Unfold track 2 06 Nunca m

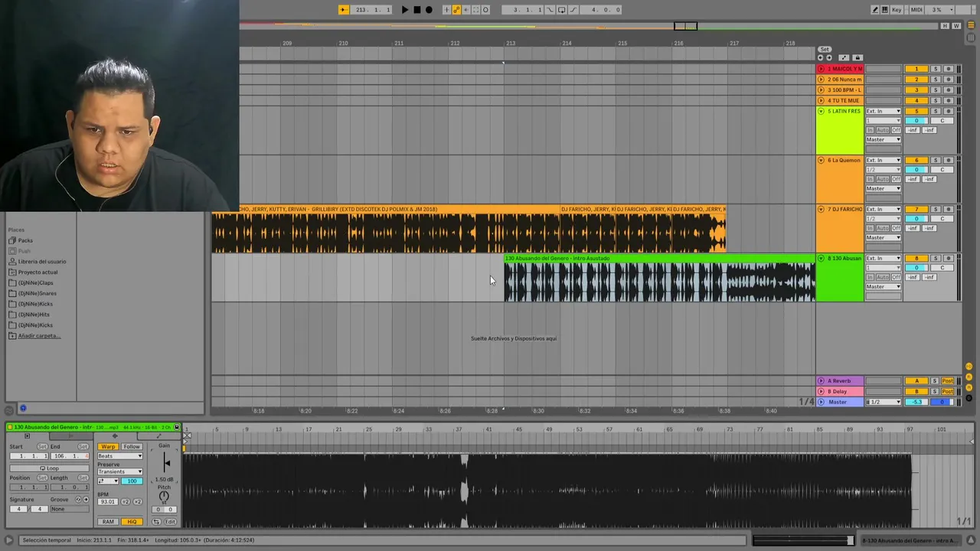[x=821, y=79]
